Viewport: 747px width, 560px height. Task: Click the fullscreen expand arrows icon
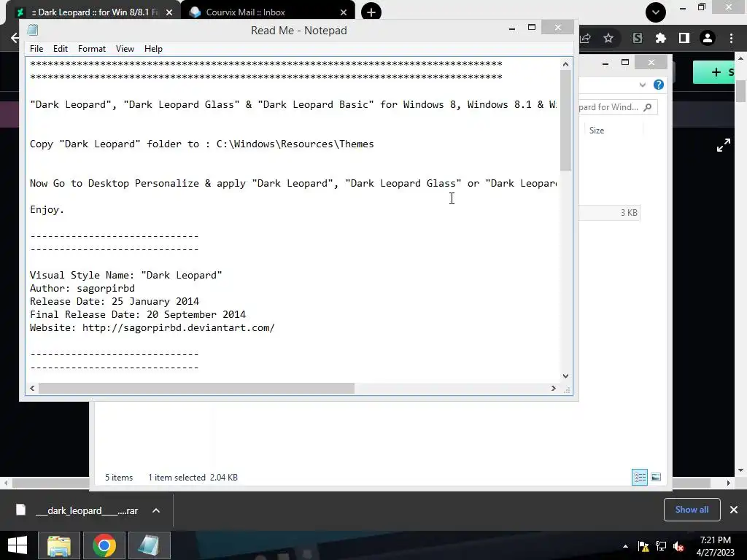click(723, 145)
